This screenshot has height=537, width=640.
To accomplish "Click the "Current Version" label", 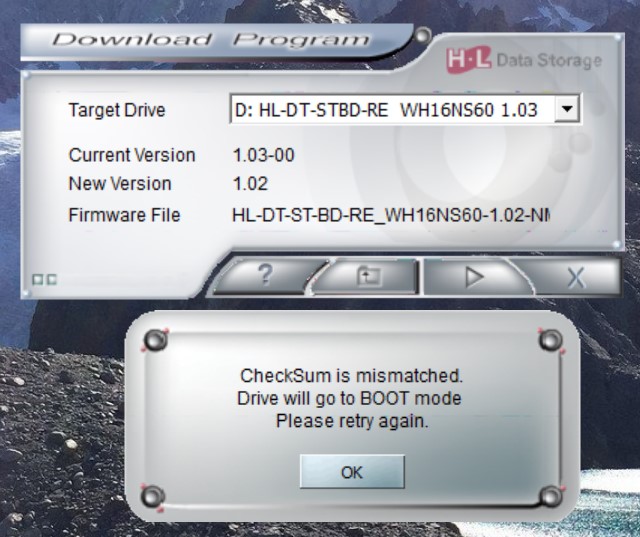I will tap(132, 155).
